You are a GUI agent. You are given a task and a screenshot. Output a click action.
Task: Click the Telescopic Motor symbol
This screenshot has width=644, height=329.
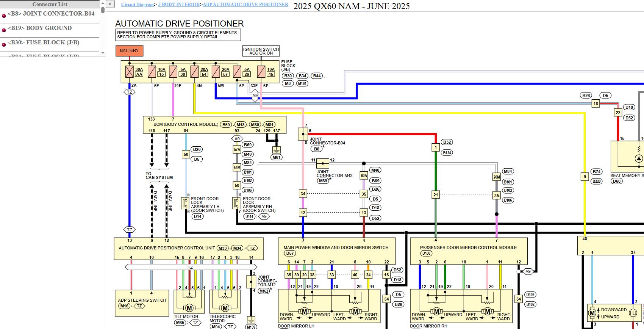(225, 308)
